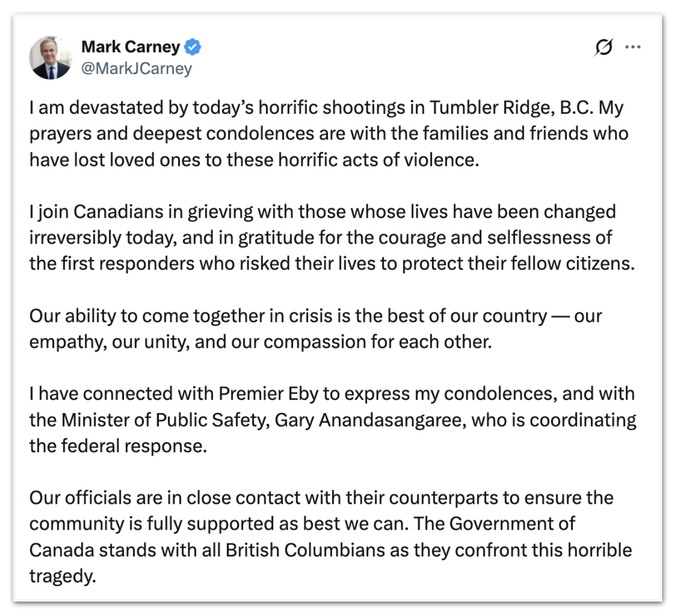The height and width of the screenshot is (616, 673).
Task: Click the Mark Carney display name
Action: [130, 47]
